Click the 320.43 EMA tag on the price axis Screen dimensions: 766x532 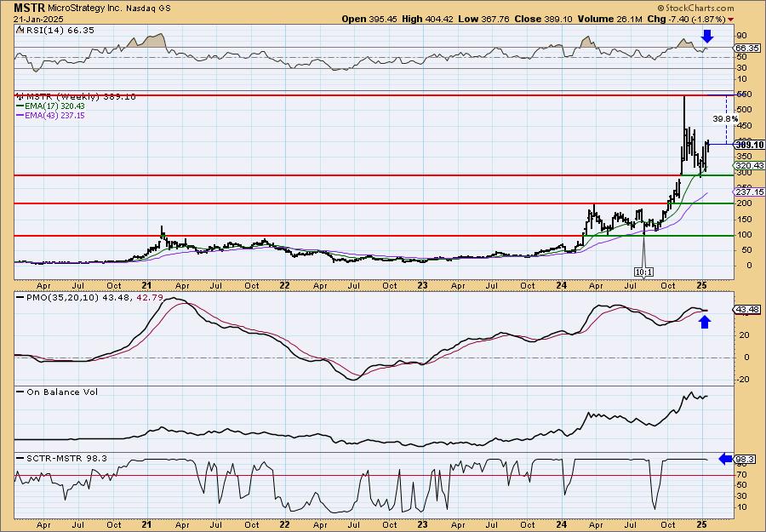750,166
